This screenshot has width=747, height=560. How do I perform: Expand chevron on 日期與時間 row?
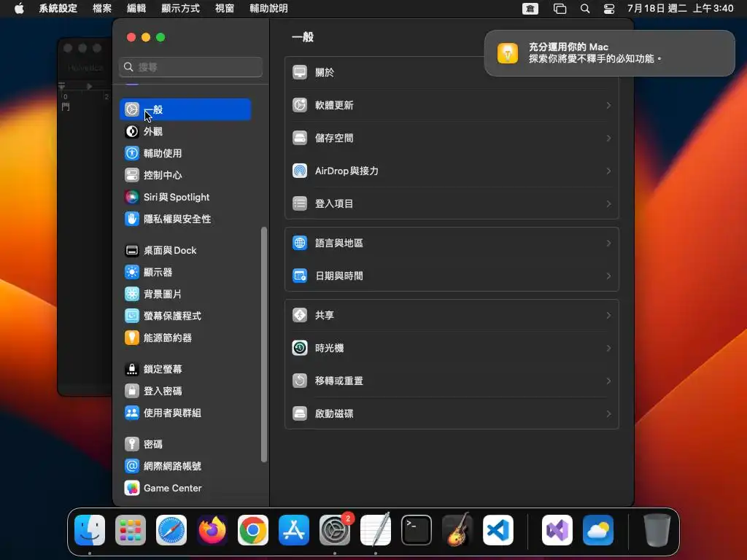pos(608,276)
